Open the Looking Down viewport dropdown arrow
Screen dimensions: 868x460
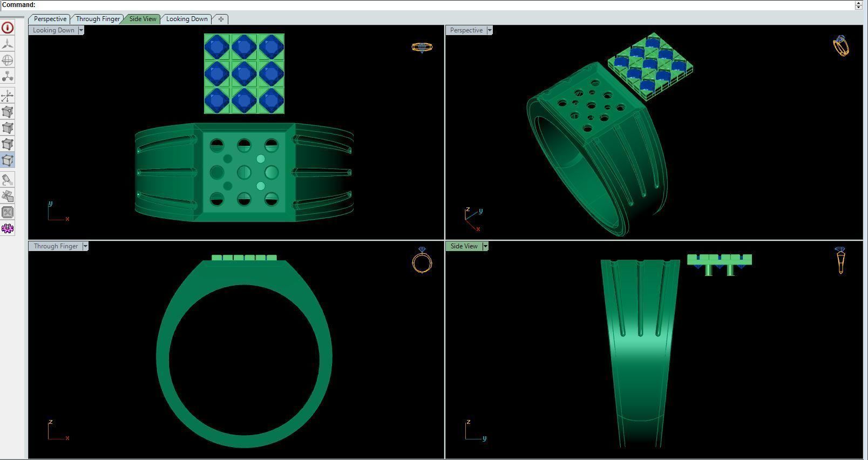[81, 30]
